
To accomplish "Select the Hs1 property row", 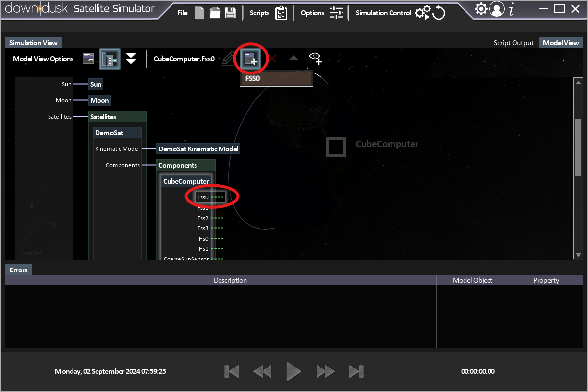I will pyautogui.click(x=211, y=249).
